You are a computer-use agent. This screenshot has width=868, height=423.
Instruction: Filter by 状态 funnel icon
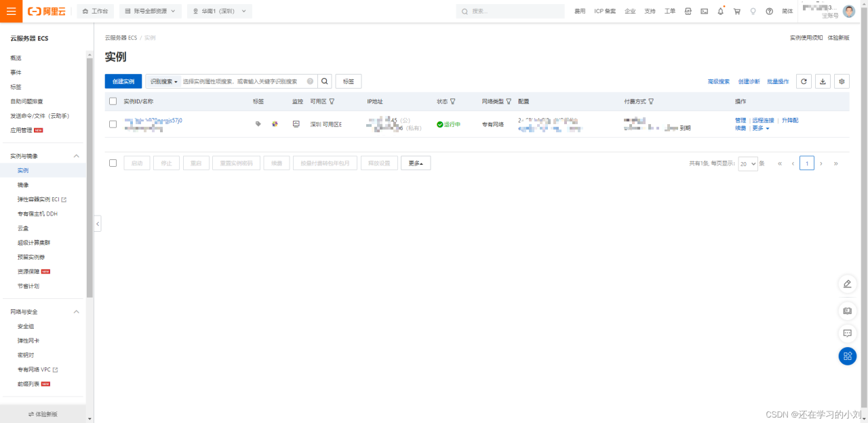click(452, 102)
